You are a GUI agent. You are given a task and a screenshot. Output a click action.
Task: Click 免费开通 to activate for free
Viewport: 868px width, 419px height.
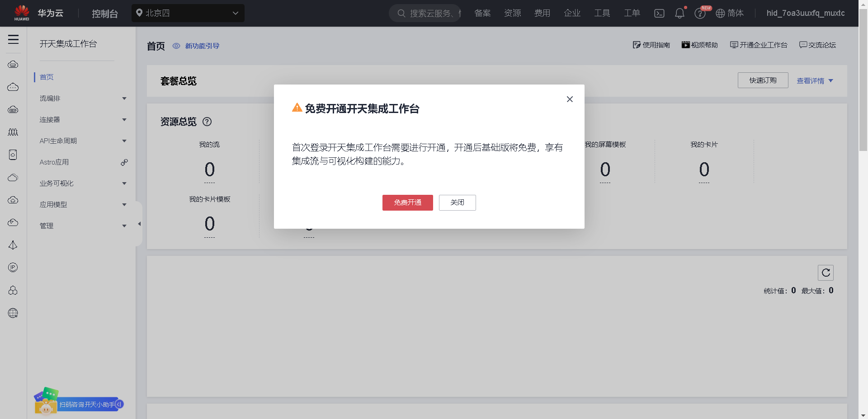pyautogui.click(x=408, y=202)
